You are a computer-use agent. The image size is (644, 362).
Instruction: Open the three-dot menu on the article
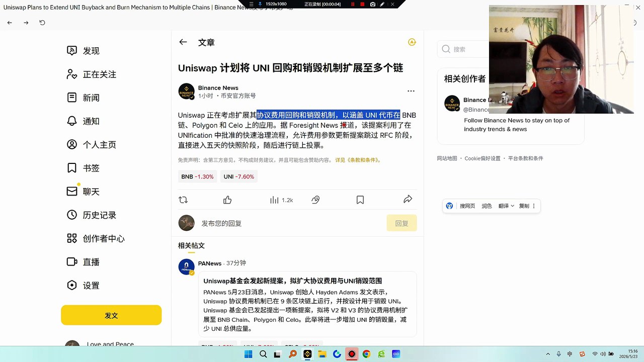click(x=411, y=91)
